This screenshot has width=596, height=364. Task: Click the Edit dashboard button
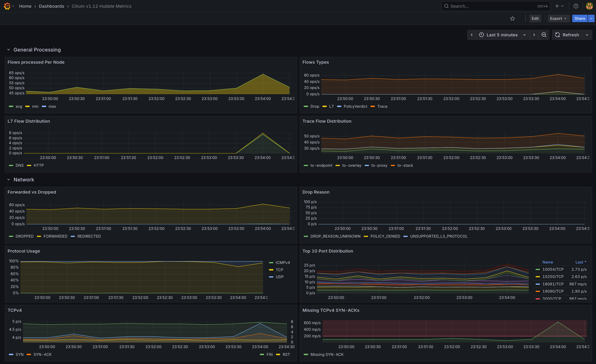pyautogui.click(x=535, y=18)
